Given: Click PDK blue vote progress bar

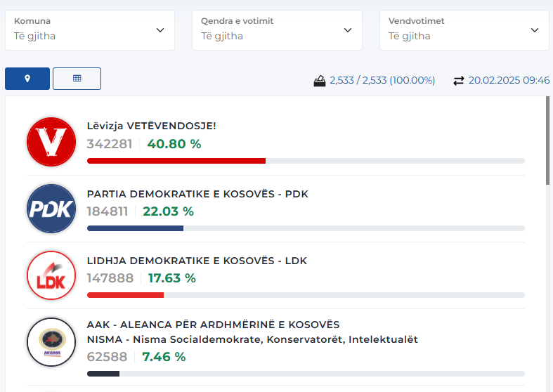Looking at the screenshot, I should click(x=135, y=228).
